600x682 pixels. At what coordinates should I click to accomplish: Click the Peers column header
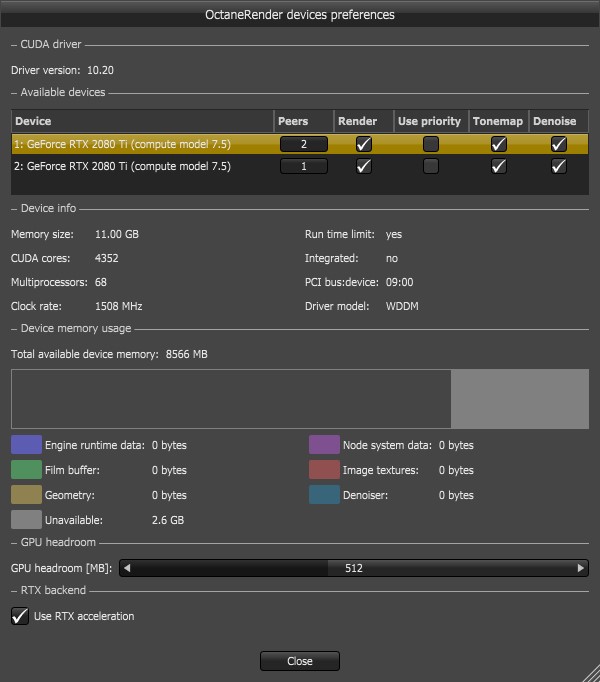click(x=304, y=121)
